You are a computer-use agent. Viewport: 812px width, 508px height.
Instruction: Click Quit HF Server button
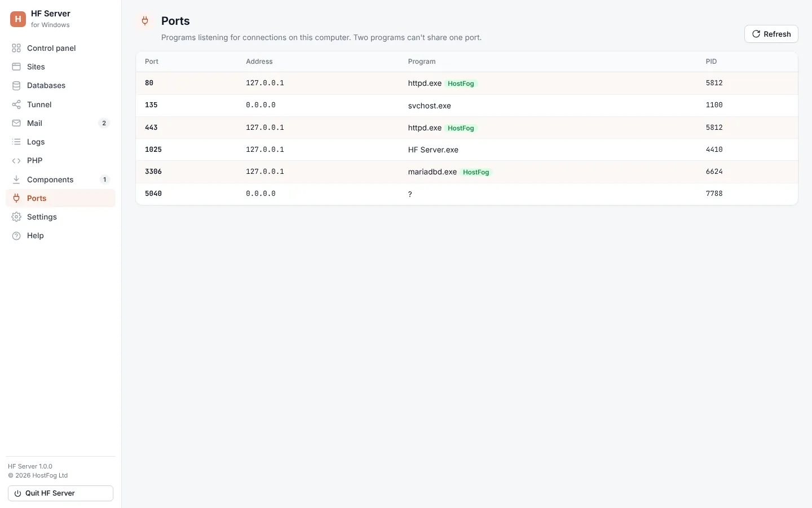[60, 493]
